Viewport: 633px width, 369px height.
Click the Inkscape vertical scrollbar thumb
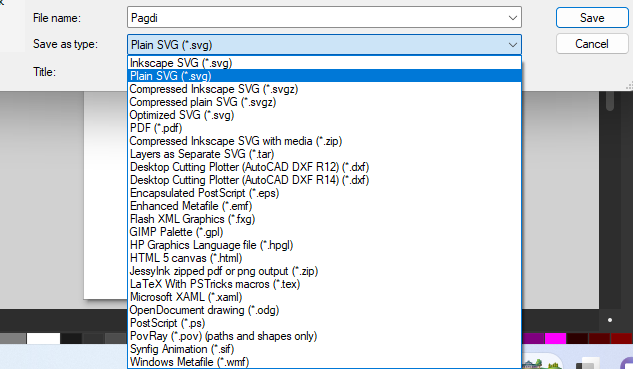[610, 101]
